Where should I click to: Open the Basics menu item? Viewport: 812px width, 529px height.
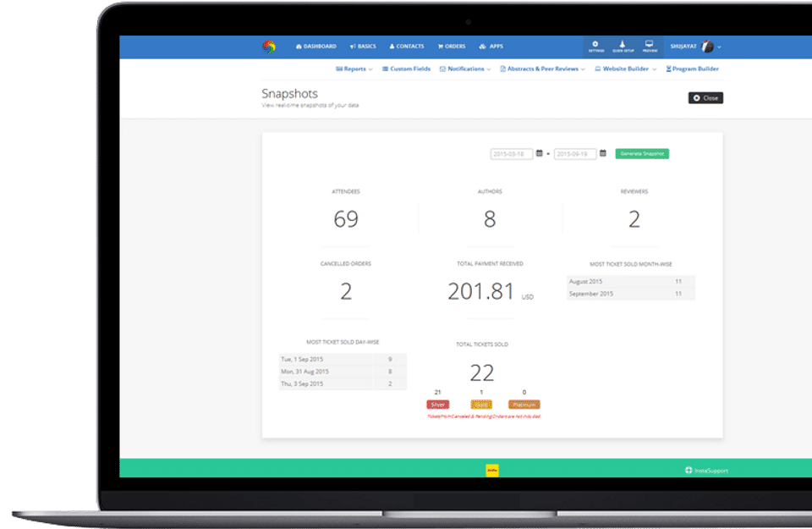363,46
